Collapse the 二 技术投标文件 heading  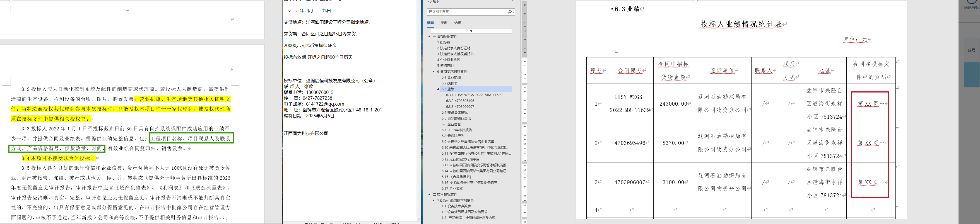click(429, 194)
